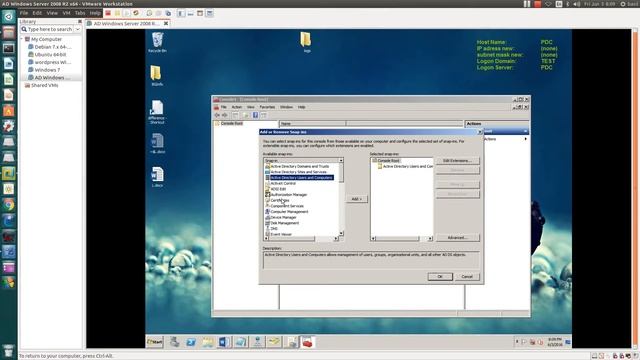Close the Library panel

click(80, 21)
